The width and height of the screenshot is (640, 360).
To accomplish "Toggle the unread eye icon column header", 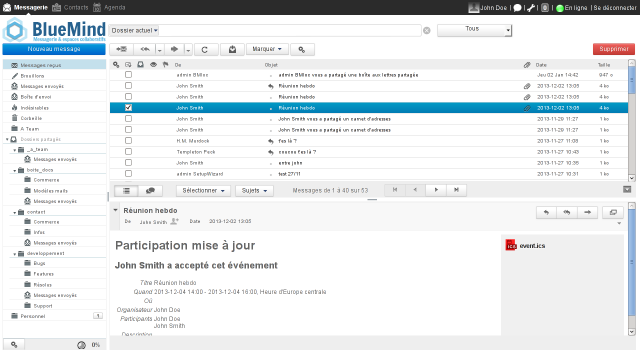I will coord(153,64).
